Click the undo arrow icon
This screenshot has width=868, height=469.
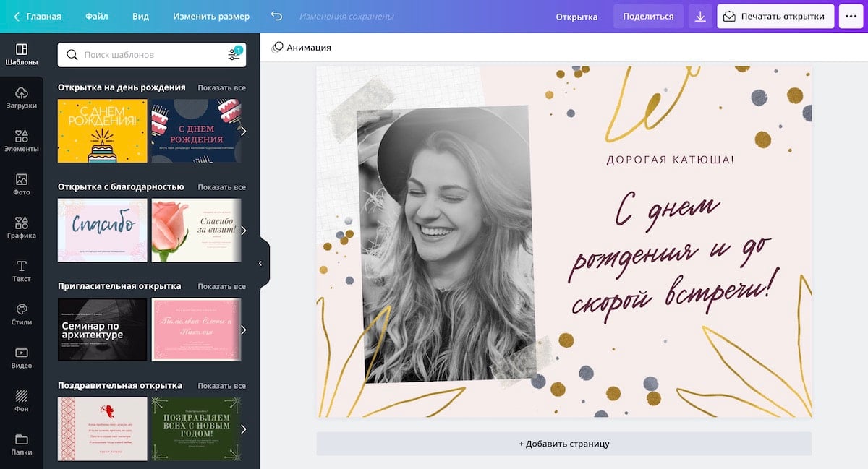[276, 16]
